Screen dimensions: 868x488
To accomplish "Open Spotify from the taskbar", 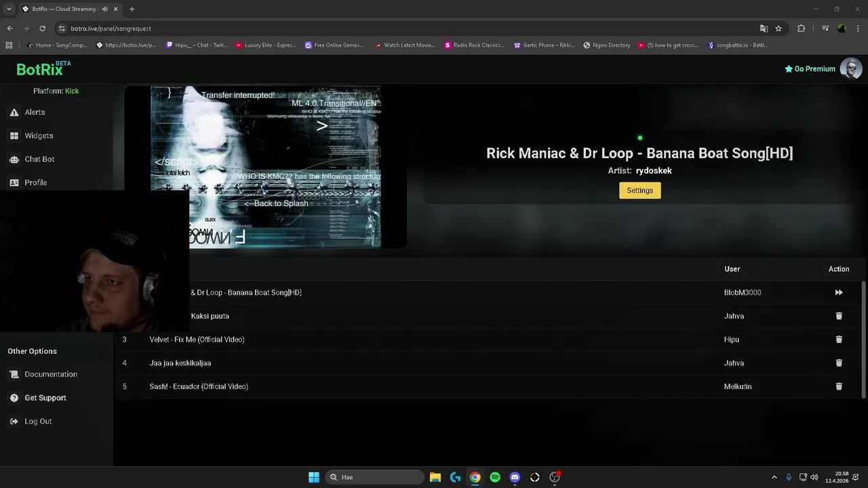I will coord(495,477).
